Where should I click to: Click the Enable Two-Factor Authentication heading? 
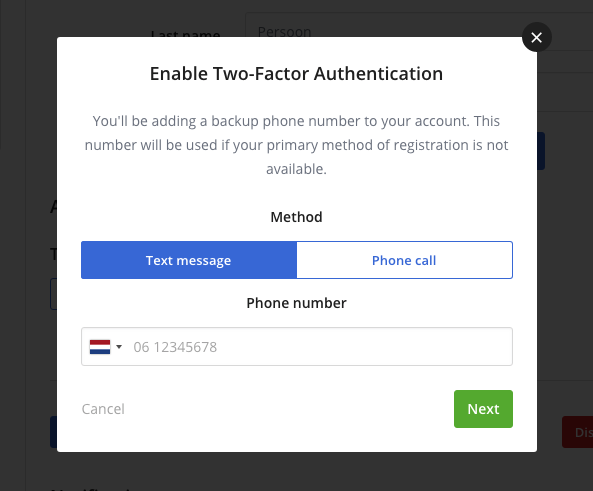[x=296, y=73]
